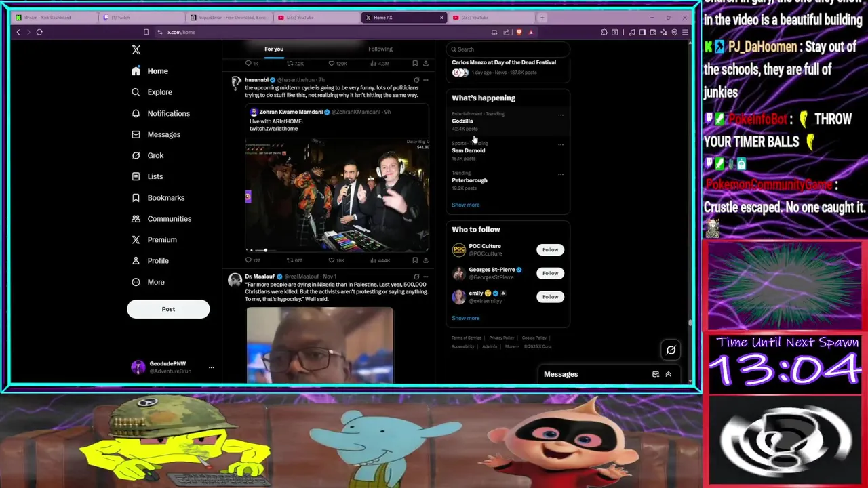Click Show more under What's happening
The width and height of the screenshot is (868, 488).
[x=465, y=205]
